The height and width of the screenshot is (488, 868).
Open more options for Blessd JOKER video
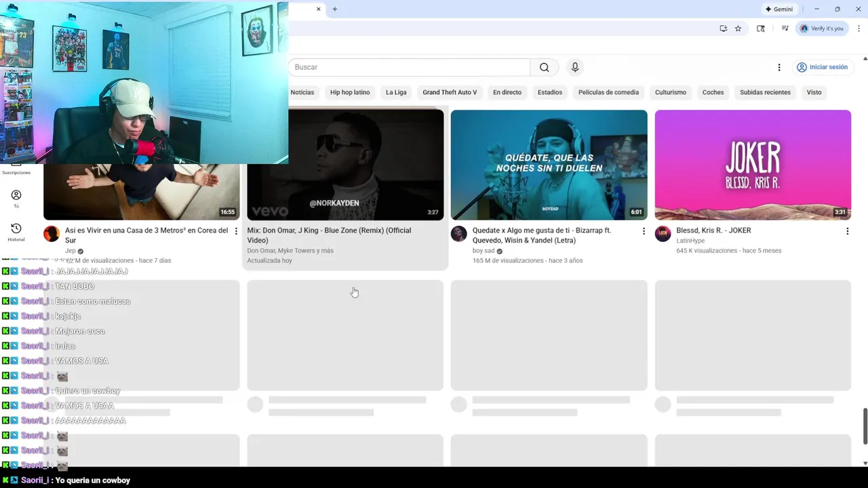[x=847, y=231]
